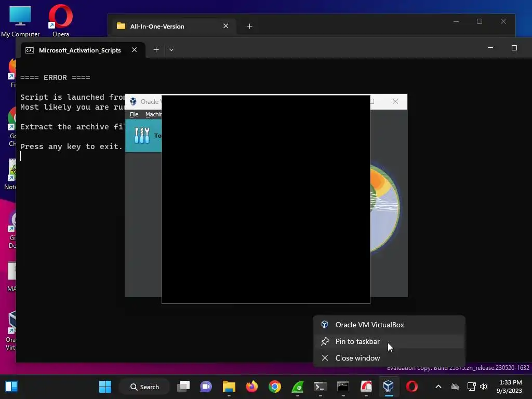Launch Google Chrome from the taskbar
Viewport: 532px width, 399px height.
click(275, 387)
